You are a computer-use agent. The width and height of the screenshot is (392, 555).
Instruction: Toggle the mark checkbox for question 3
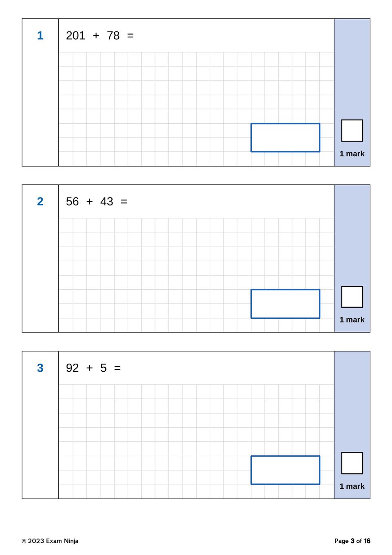352,463
